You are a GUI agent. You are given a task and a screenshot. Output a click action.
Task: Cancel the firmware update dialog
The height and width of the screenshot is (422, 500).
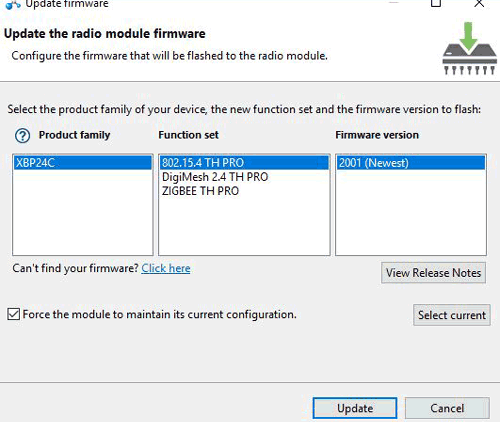click(x=447, y=408)
